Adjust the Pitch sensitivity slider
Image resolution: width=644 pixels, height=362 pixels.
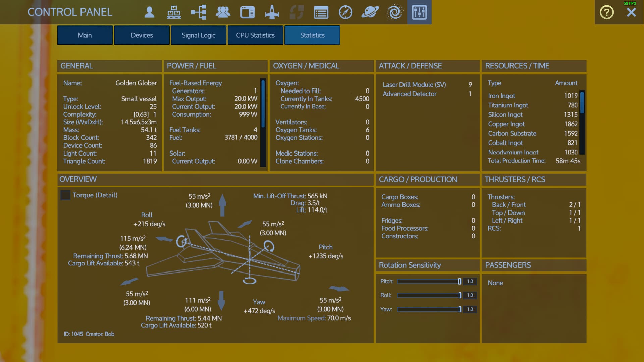click(x=429, y=282)
